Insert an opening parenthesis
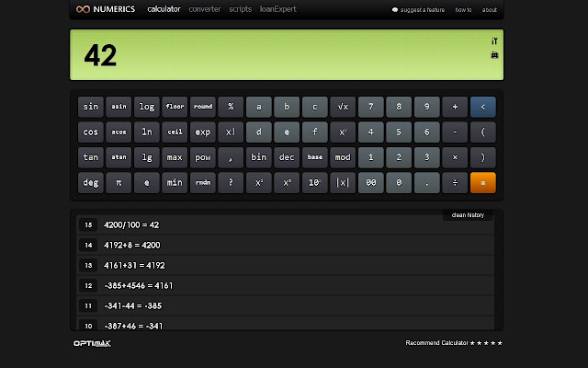 point(483,132)
